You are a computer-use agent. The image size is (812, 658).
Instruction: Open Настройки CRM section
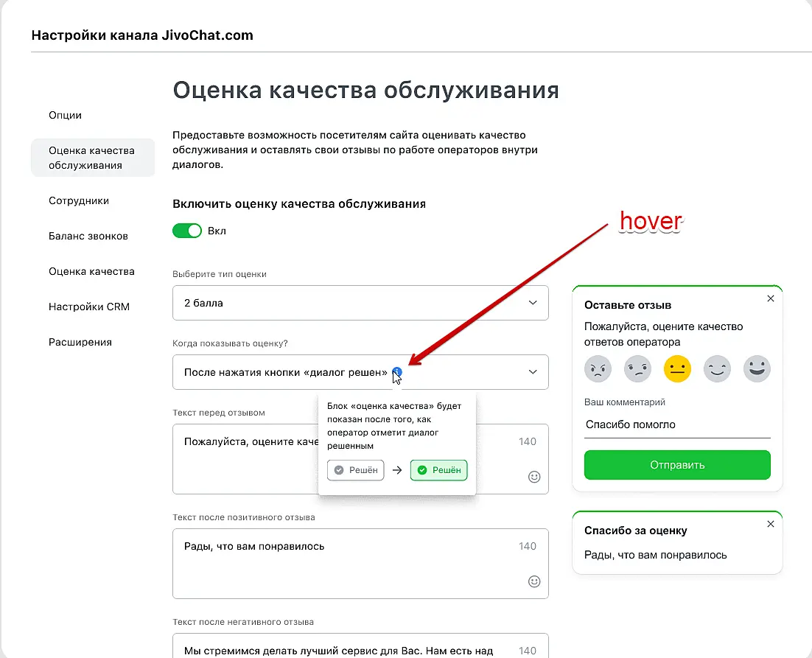tap(89, 307)
